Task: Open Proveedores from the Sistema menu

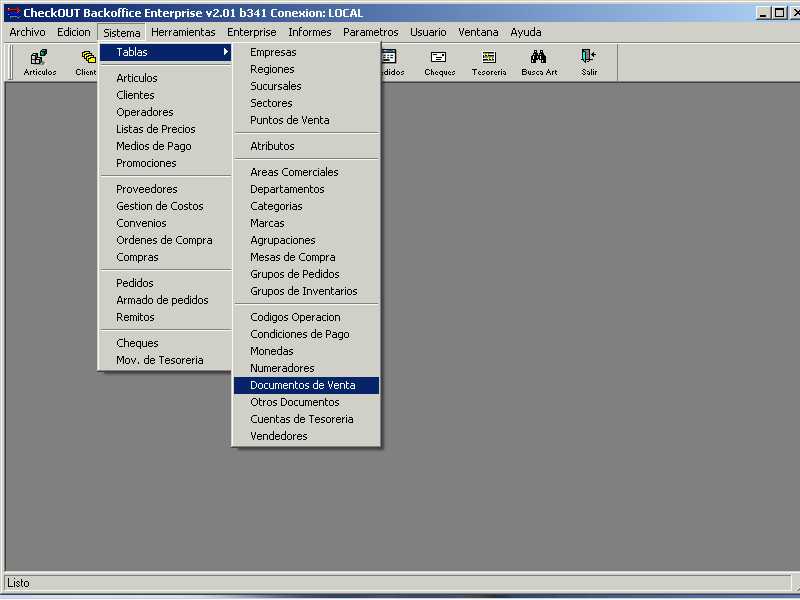Action: pos(165,189)
